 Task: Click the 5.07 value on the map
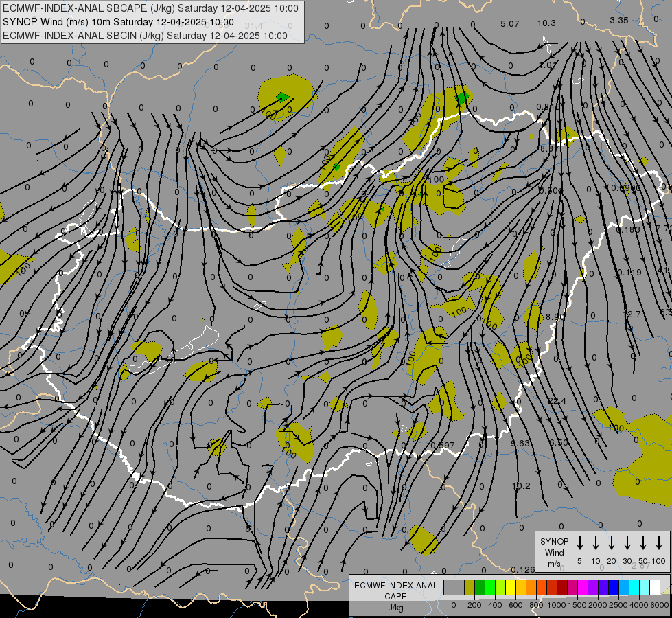point(509,23)
